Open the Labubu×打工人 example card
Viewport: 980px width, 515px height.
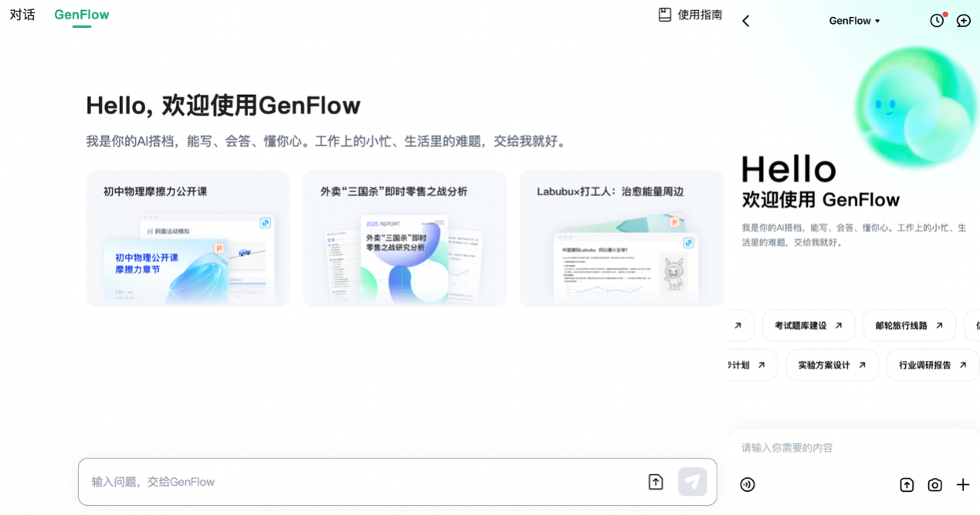[x=621, y=239]
